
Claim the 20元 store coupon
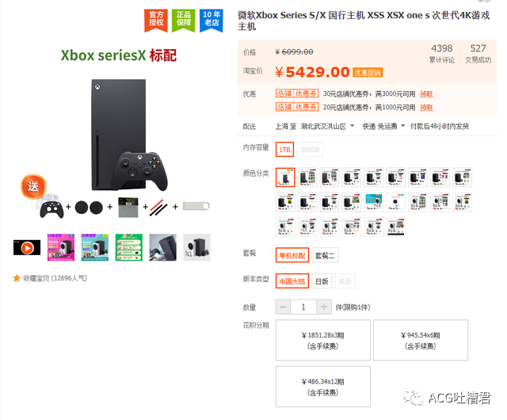426,108
